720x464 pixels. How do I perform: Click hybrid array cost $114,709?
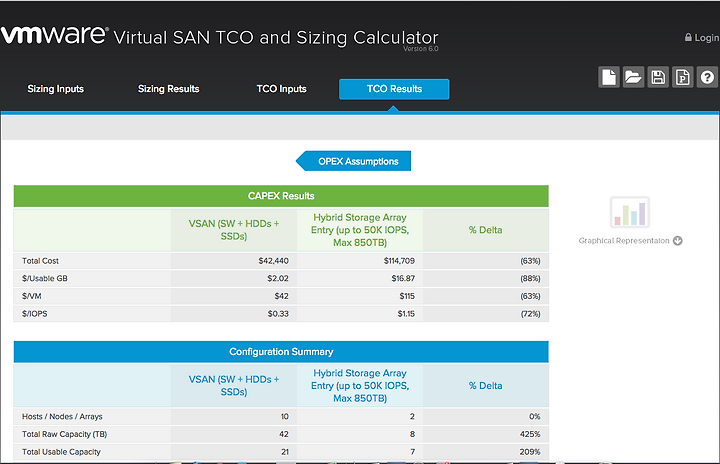coord(399,261)
